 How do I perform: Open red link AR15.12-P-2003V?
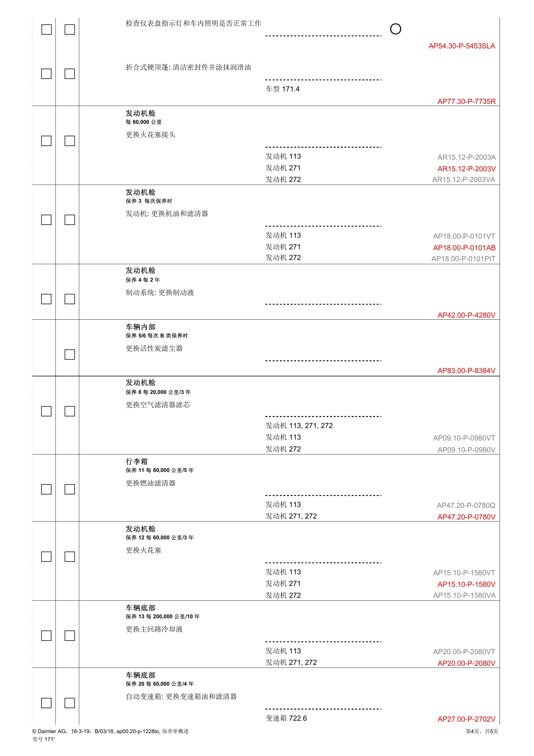(x=466, y=169)
